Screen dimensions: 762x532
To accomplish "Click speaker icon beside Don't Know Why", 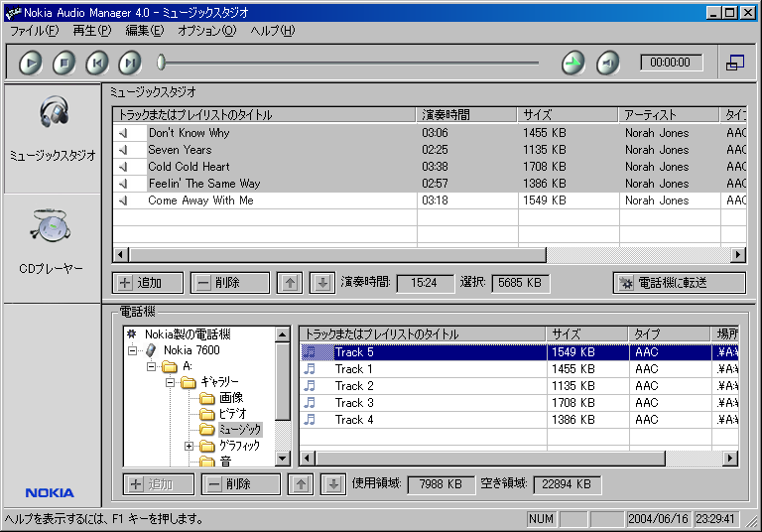I will click(x=123, y=133).
